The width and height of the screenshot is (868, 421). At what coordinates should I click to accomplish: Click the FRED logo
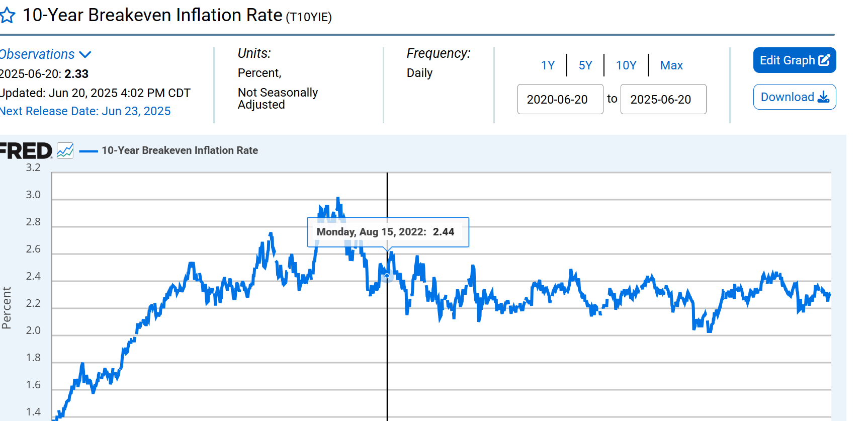[x=26, y=151]
